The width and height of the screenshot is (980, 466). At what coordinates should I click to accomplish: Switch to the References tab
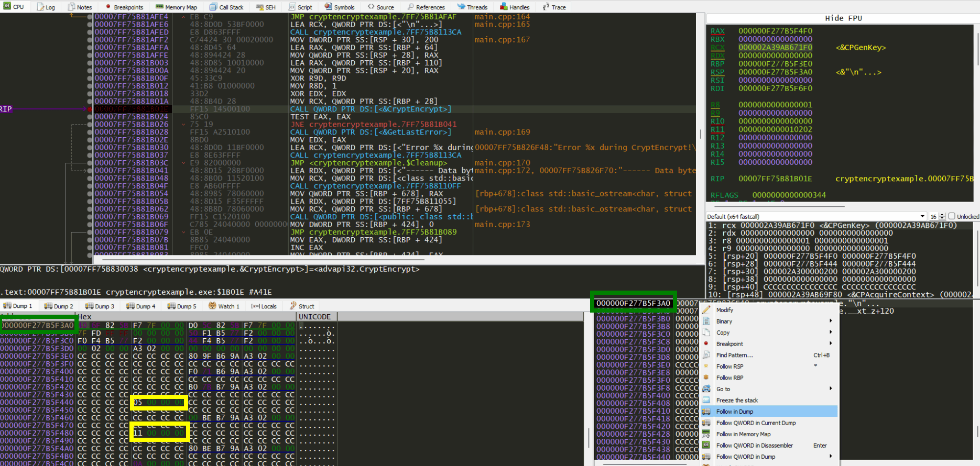tap(425, 7)
